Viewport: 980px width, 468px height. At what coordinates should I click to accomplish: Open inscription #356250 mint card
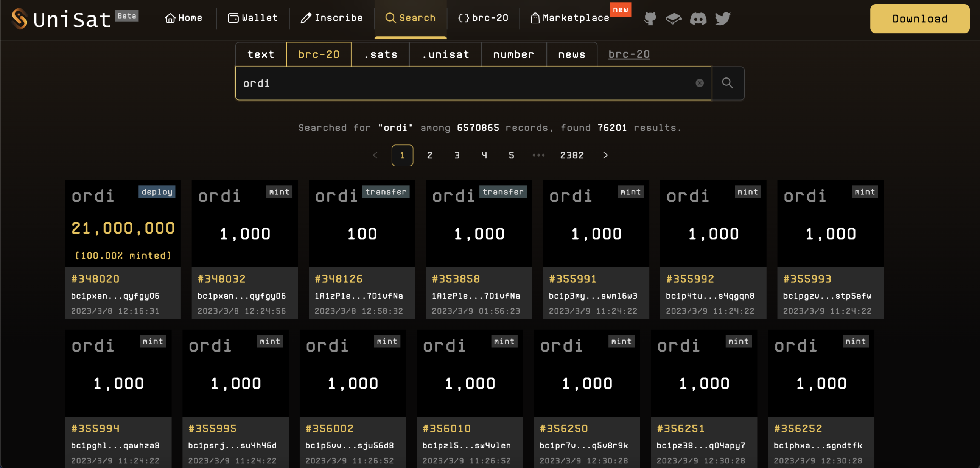[x=587, y=399]
